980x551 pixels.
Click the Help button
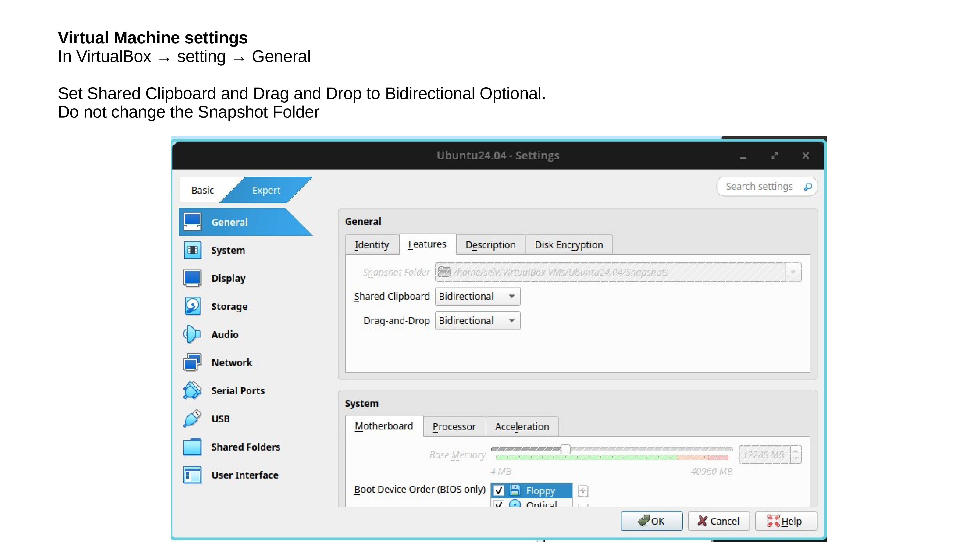pyautogui.click(x=786, y=521)
